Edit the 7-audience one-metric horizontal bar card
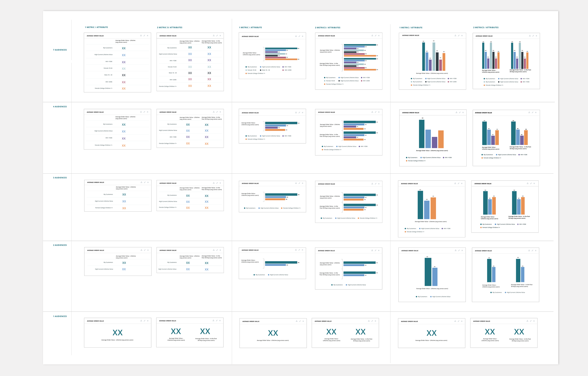Image resolution: width=588 pixels, height=376 pixels. (x=299, y=36)
